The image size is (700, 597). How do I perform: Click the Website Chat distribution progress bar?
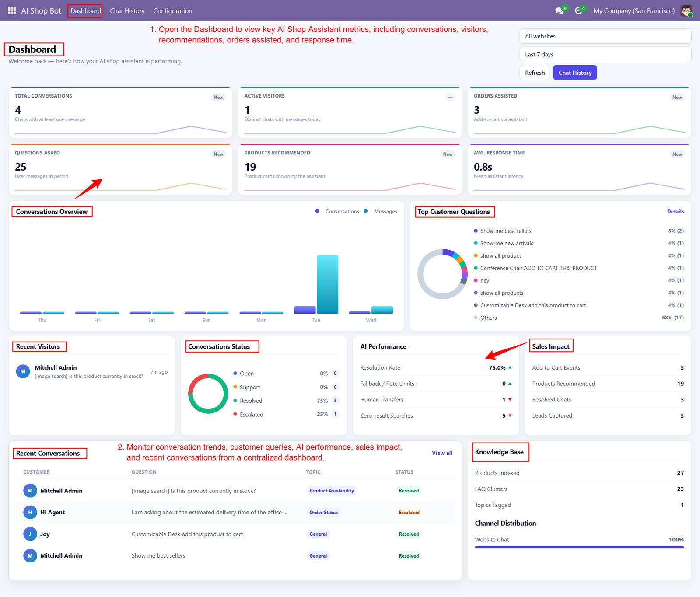(x=579, y=547)
